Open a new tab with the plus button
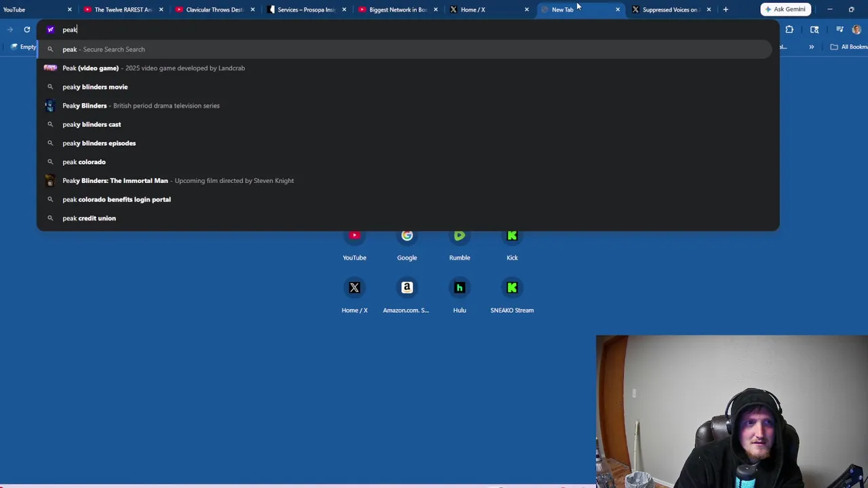 click(726, 9)
